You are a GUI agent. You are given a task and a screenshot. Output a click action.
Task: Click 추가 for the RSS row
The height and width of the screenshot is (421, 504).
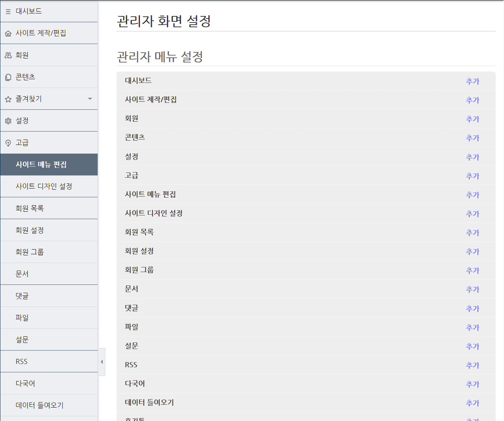point(472,365)
